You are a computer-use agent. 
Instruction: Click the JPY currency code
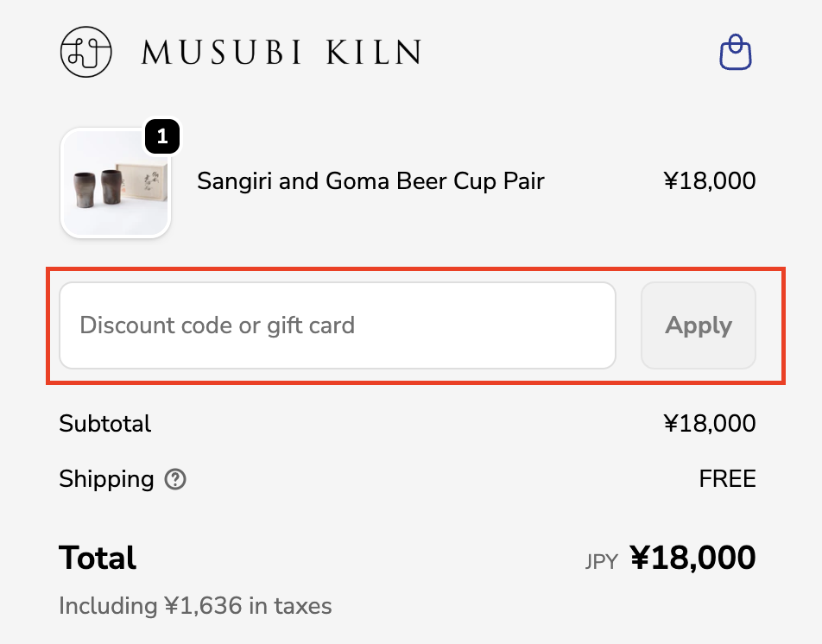601,562
